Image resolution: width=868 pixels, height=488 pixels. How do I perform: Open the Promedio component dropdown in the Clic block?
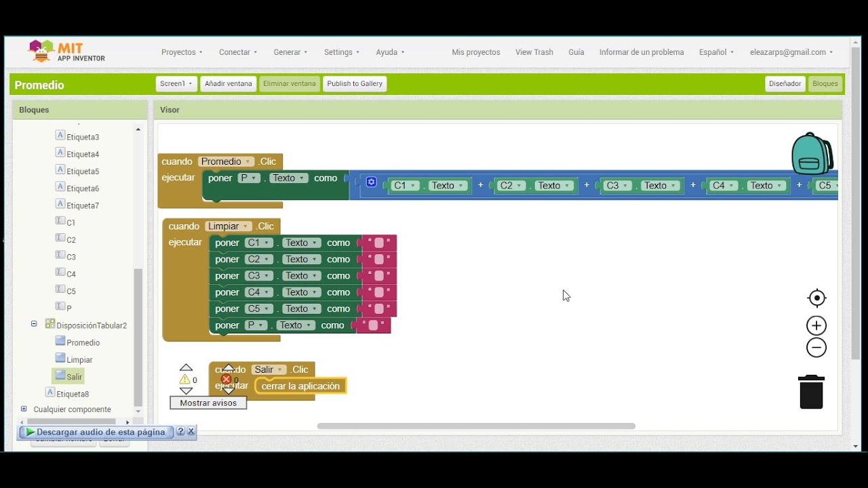226,161
